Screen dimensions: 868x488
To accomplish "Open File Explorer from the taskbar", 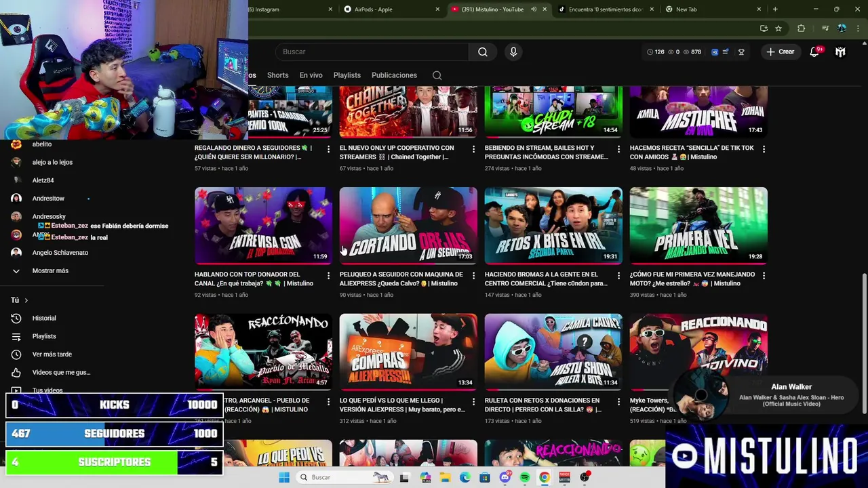I will tap(445, 477).
